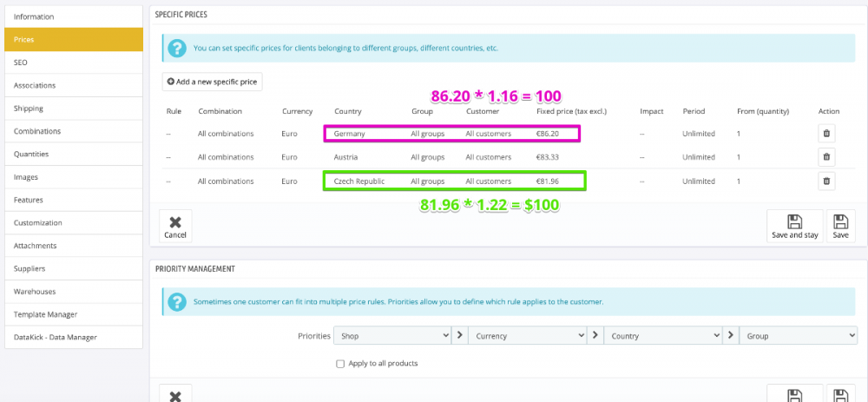
Task: Cancel changes in Specific Prices panel
Action: tap(175, 226)
